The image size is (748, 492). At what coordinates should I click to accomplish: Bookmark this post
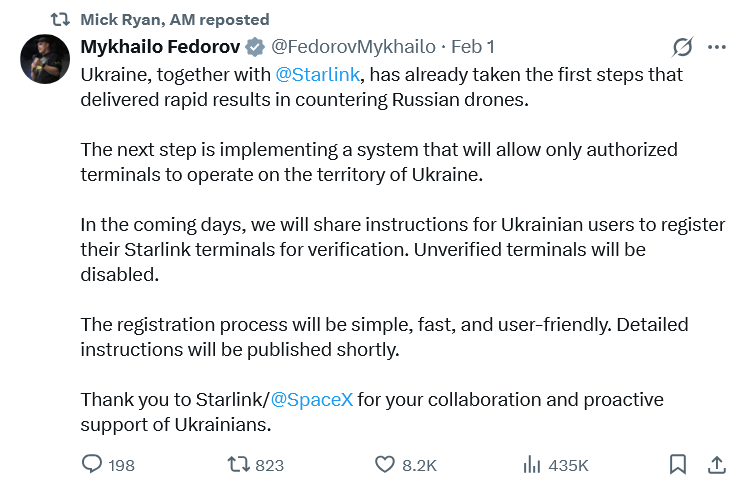[x=677, y=464]
